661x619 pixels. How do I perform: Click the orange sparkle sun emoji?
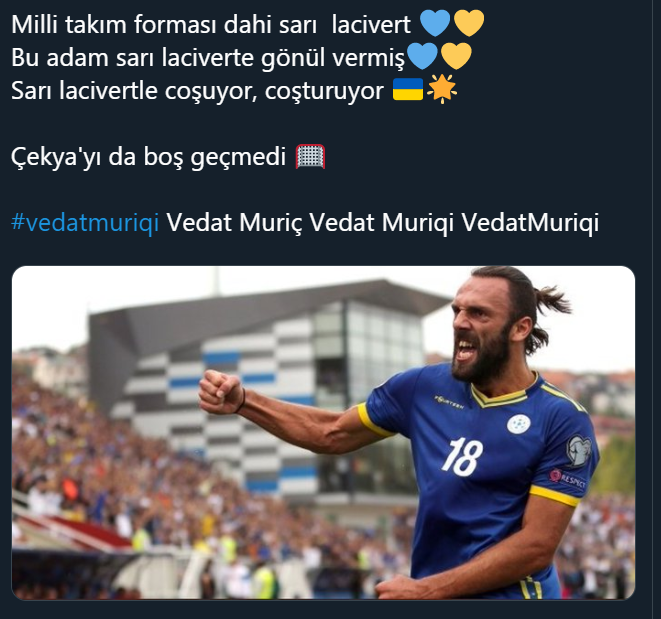442,89
